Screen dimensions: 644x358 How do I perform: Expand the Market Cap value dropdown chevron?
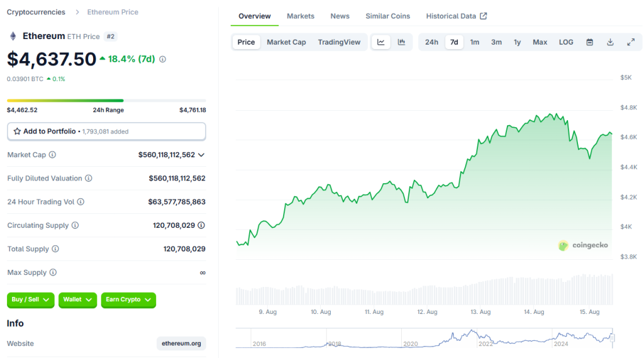click(201, 155)
